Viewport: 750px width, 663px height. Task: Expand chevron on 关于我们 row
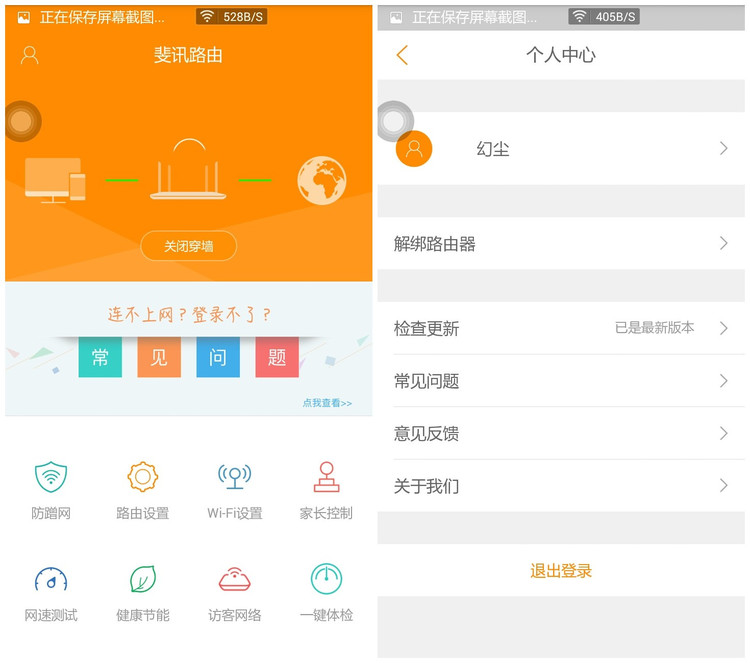[724, 486]
